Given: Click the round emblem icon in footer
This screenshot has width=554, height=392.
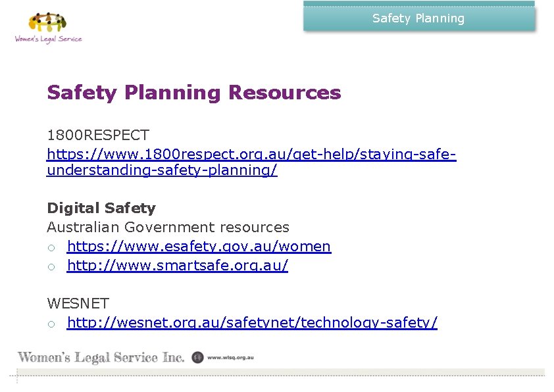Looking at the screenshot, I should (197, 357).
